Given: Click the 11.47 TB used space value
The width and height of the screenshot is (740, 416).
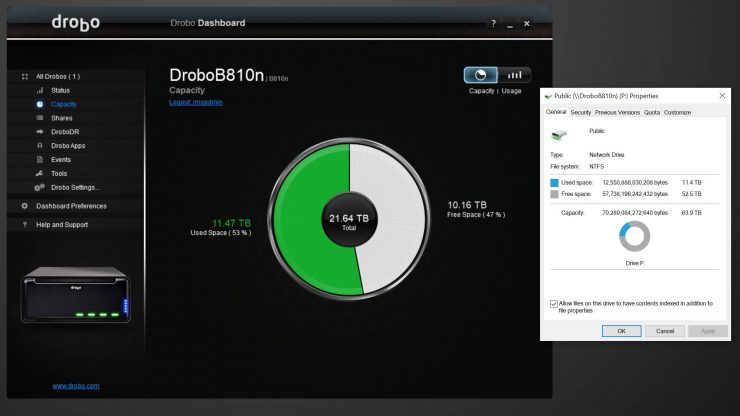Looking at the screenshot, I should coord(231,223).
